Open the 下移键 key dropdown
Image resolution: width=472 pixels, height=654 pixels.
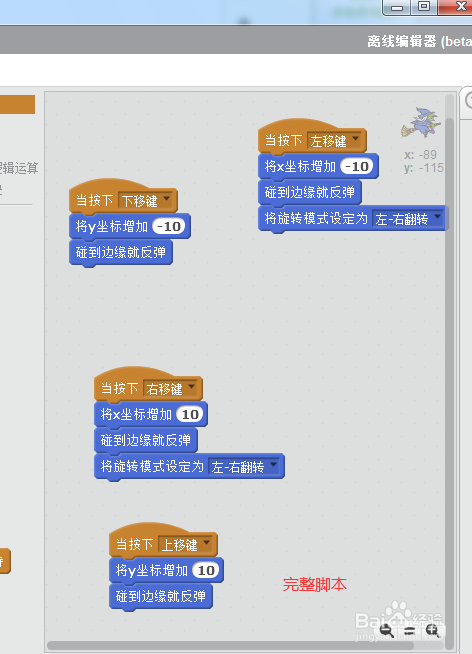point(146,201)
